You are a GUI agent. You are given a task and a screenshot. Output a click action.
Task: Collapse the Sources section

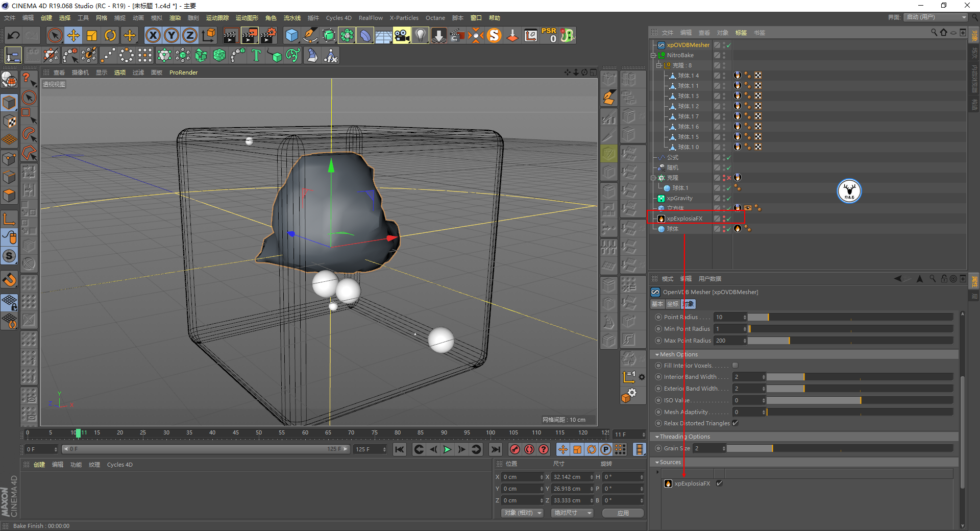click(x=657, y=462)
